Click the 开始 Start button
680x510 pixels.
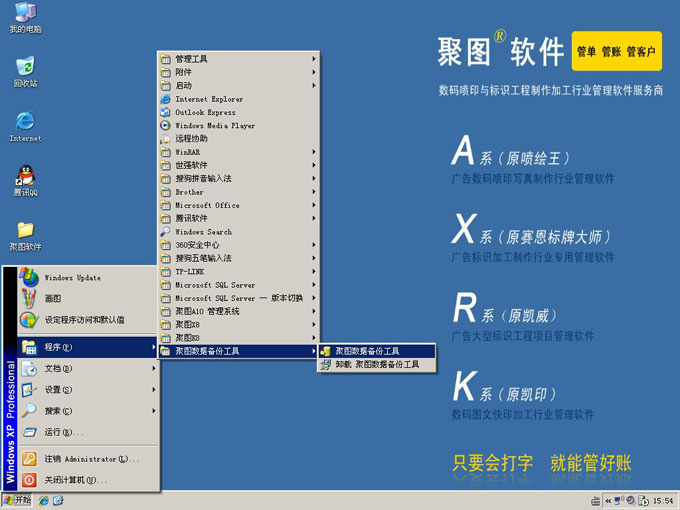17,501
